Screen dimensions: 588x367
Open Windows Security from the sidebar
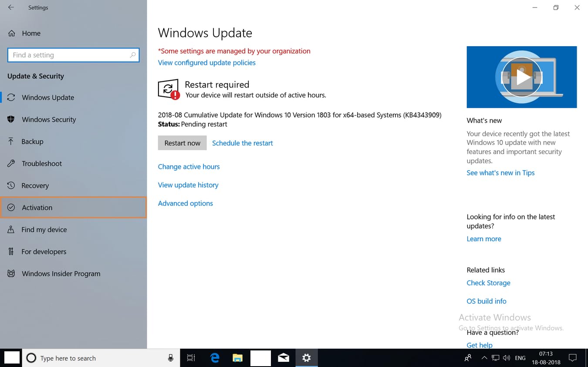click(48, 119)
